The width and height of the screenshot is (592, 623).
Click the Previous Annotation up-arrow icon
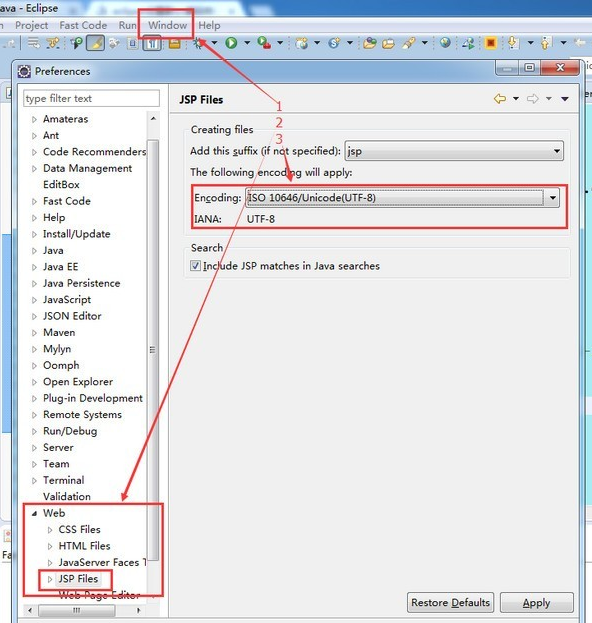pos(546,43)
